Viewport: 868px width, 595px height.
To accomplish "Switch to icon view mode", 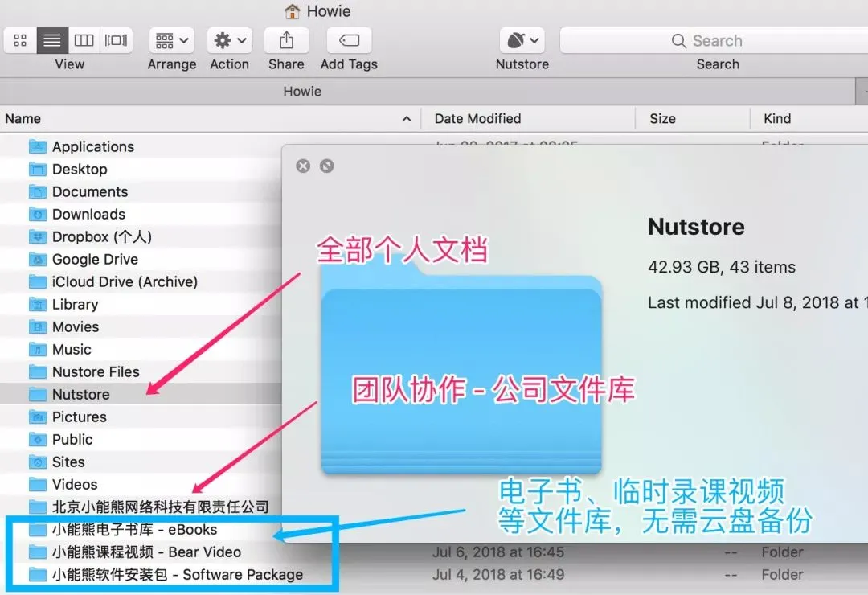I will point(20,40).
